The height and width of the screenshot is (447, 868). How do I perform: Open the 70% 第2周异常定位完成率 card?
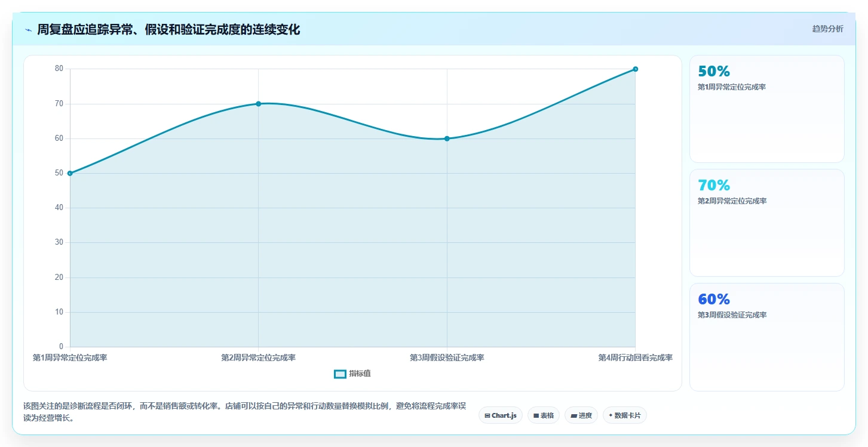[x=767, y=223]
